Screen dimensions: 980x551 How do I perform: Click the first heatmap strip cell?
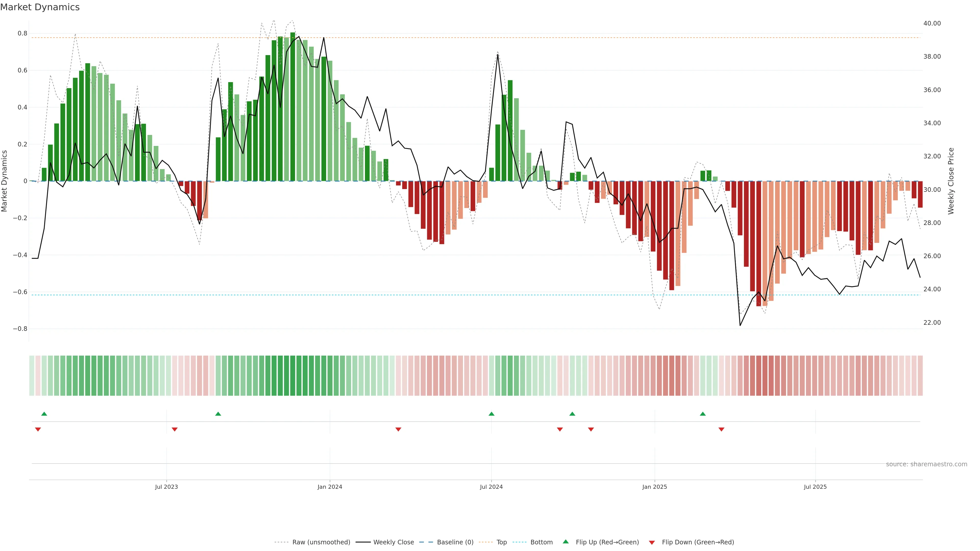tap(32, 376)
